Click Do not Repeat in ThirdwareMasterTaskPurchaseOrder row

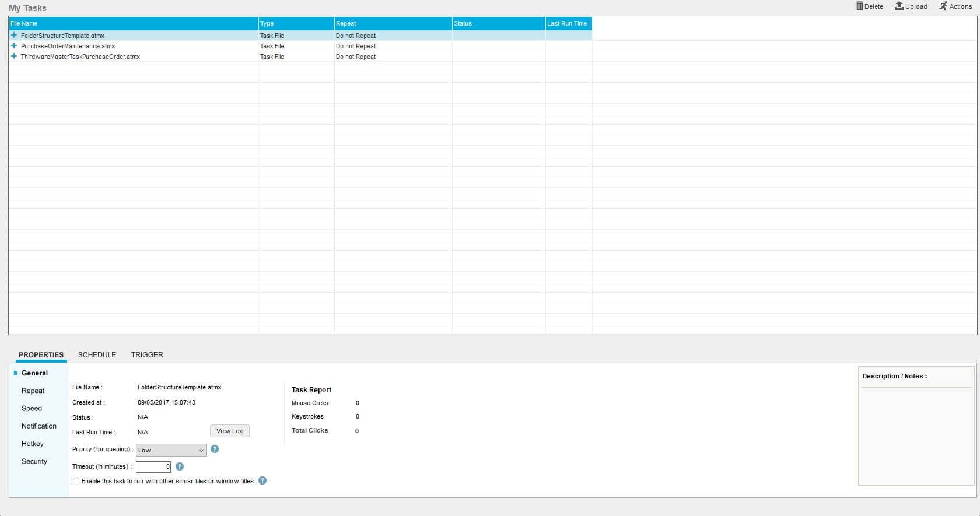click(x=356, y=57)
